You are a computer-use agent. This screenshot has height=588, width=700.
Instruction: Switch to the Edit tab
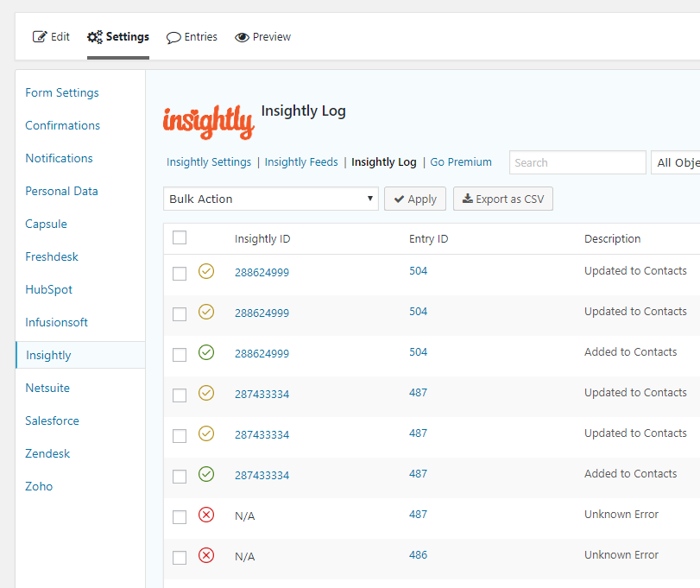coord(51,36)
